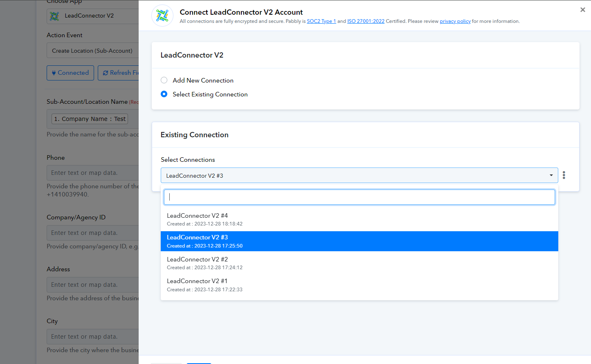Collapse the Select Connections dropdown showing LeadConnector V2 #3
Image resolution: width=591 pixels, height=364 pixels.
click(360, 175)
